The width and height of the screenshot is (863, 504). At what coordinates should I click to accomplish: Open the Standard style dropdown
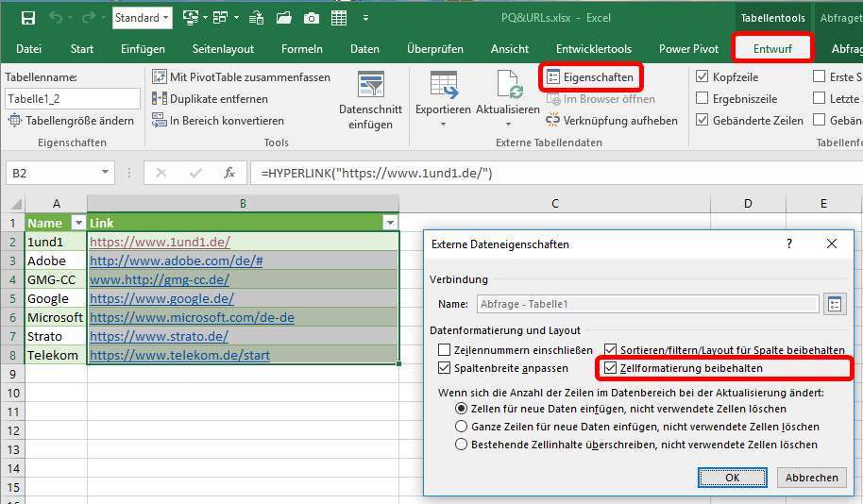pyautogui.click(x=142, y=18)
